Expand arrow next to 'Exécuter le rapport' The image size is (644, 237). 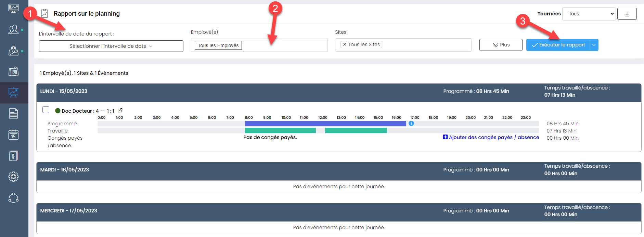[594, 45]
